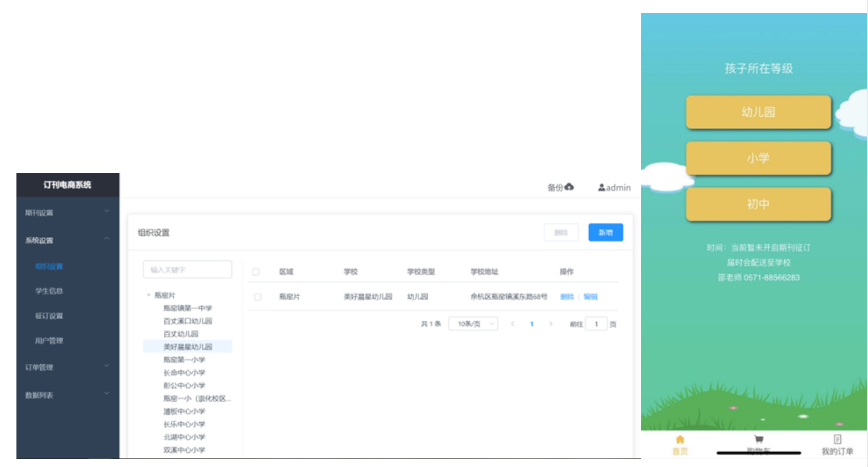This screenshot has height=467, width=868.
Task: Check the 美好晨星幼儿园 row checkbox
Action: click(258, 297)
